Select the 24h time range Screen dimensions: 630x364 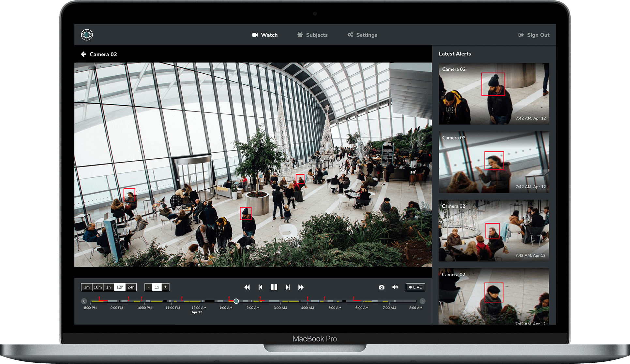131,287
